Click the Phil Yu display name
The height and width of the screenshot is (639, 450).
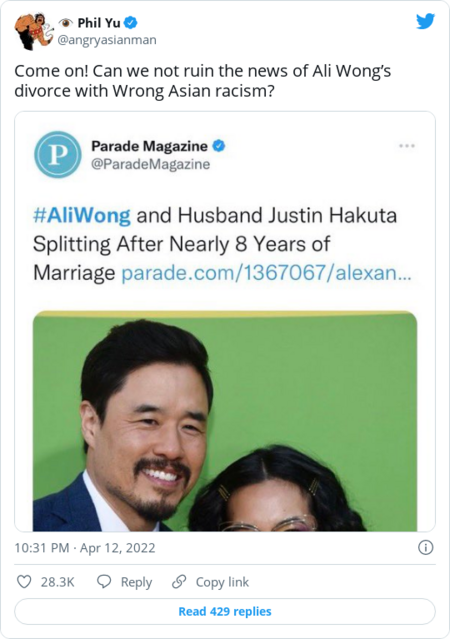coord(99,23)
